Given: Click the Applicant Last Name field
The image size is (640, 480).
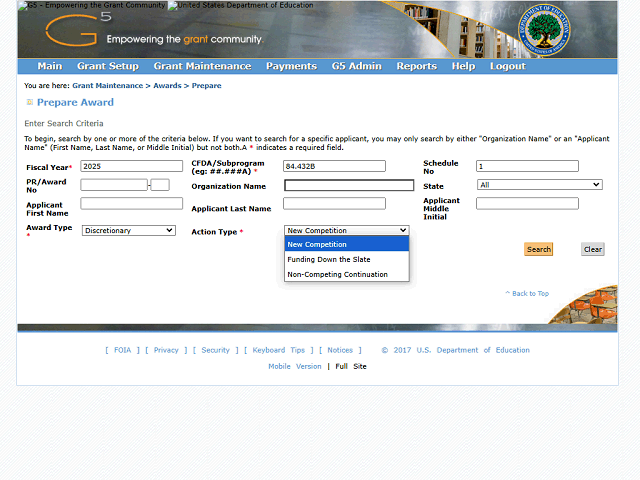Looking at the screenshot, I should point(334,204).
